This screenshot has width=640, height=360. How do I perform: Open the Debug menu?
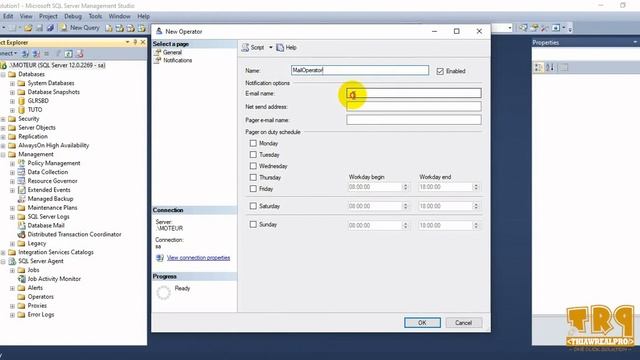tap(73, 16)
